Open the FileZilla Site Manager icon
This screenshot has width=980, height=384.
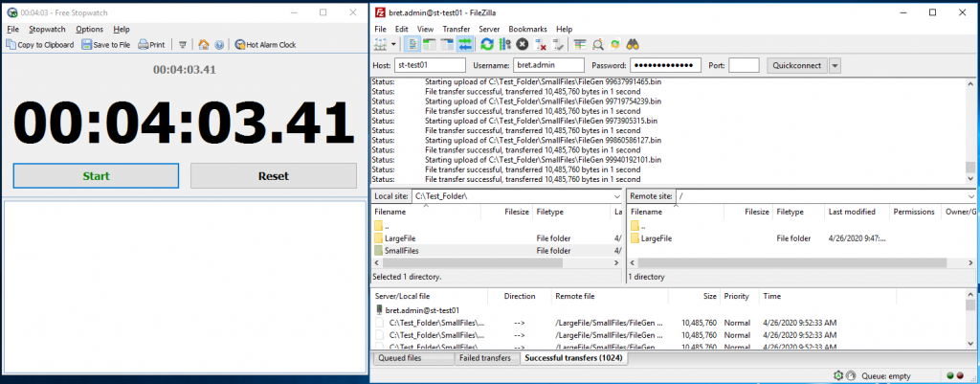[x=380, y=44]
